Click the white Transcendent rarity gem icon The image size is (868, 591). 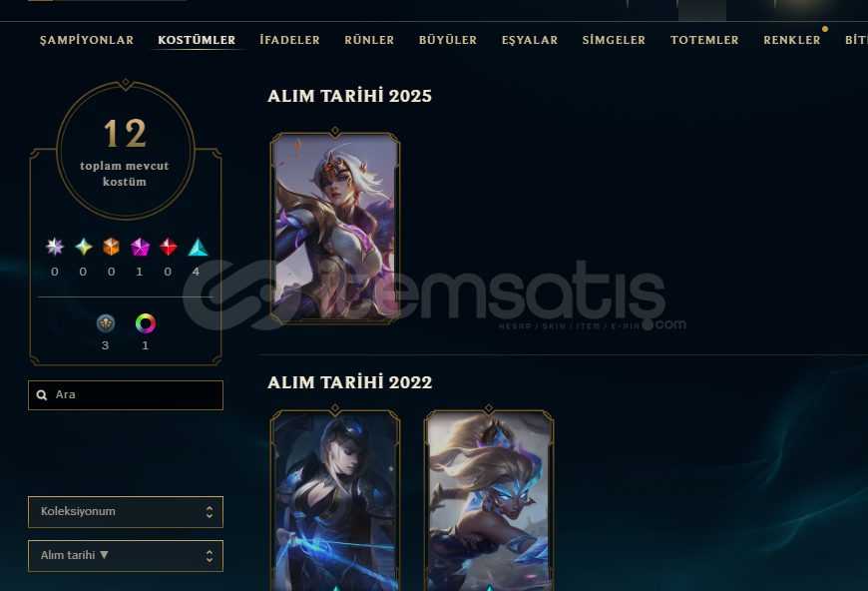[x=54, y=247]
